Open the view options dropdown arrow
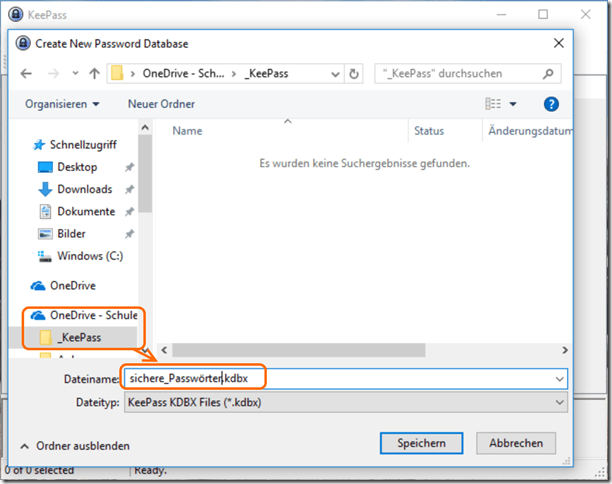Image resolution: width=612 pixels, height=484 pixels. tap(513, 104)
